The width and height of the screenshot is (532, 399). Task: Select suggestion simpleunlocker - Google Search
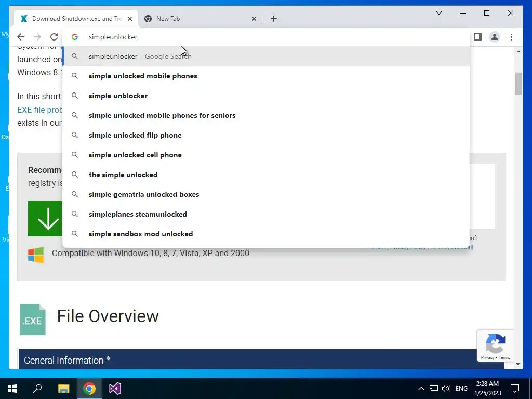pos(267,56)
